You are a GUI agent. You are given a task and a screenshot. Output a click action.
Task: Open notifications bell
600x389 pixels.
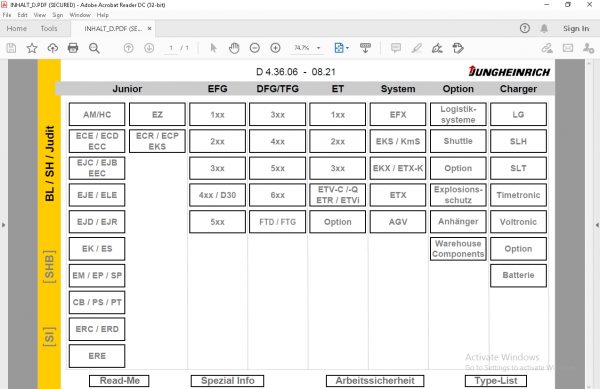tap(544, 28)
